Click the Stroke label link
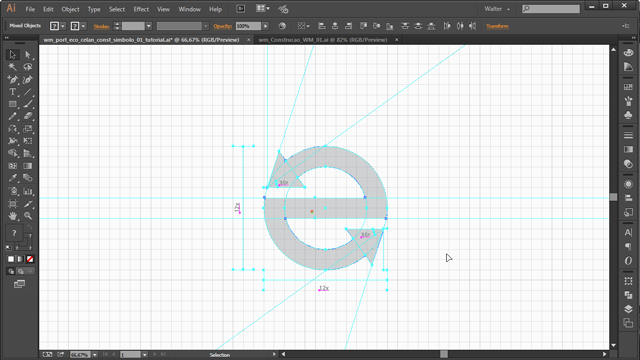The image size is (640, 360). (x=101, y=26)
